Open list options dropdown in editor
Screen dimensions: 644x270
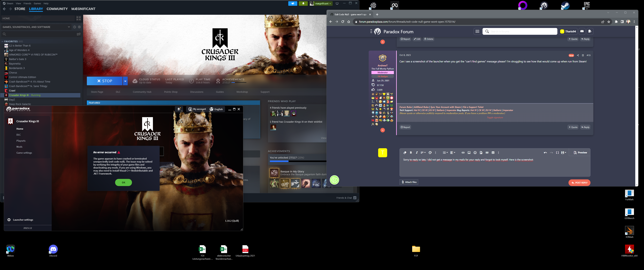coord(445,152)
